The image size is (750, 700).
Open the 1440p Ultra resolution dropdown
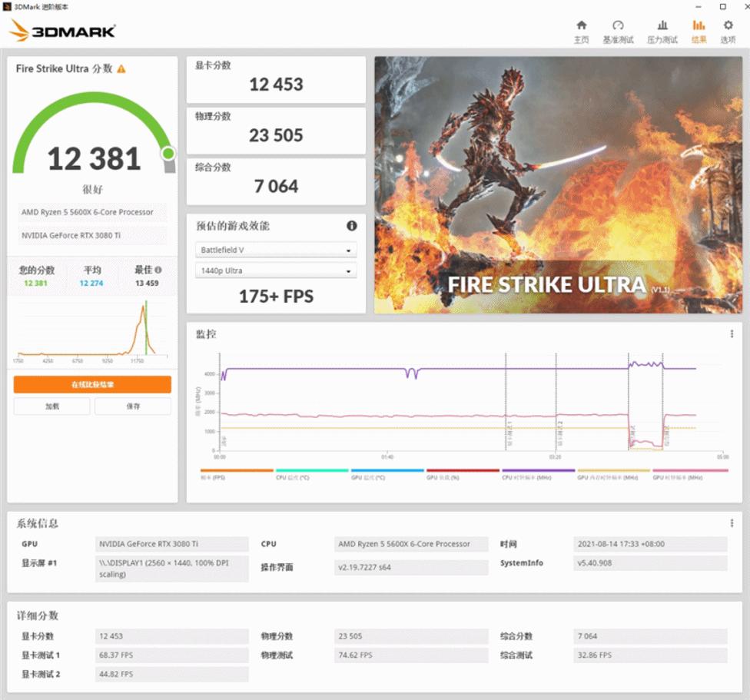coord(276,270)
